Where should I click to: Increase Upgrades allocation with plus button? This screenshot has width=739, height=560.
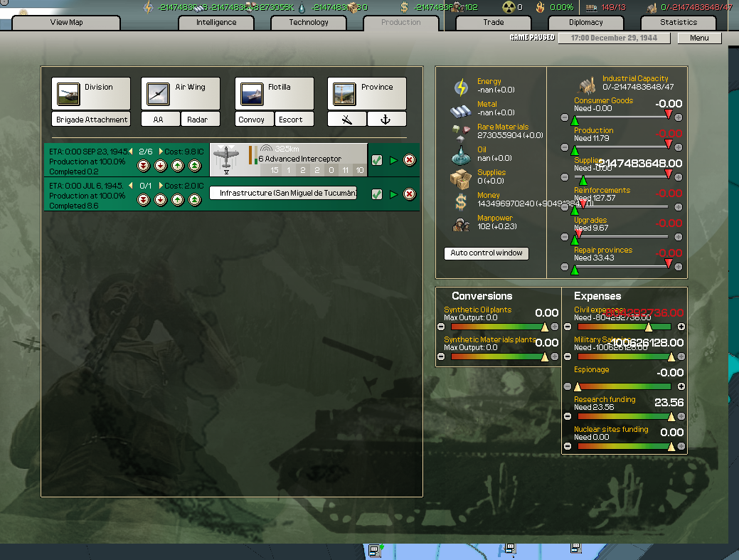point(679,237)
